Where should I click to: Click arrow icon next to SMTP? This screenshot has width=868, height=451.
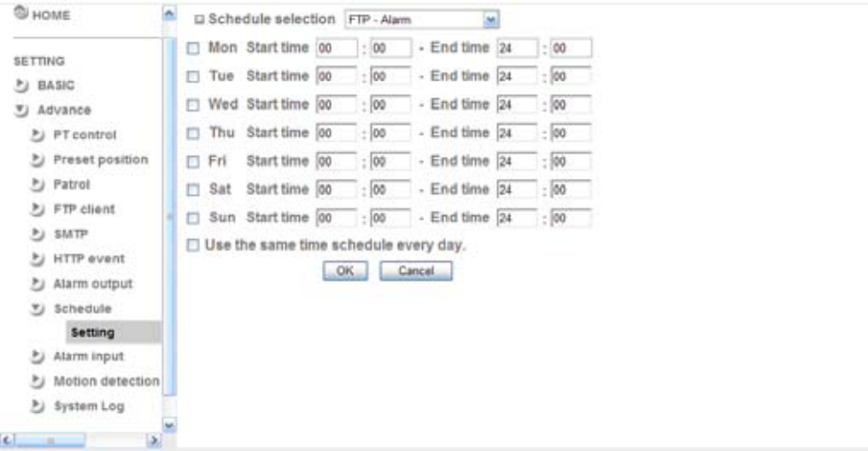[x=37, y=234]
